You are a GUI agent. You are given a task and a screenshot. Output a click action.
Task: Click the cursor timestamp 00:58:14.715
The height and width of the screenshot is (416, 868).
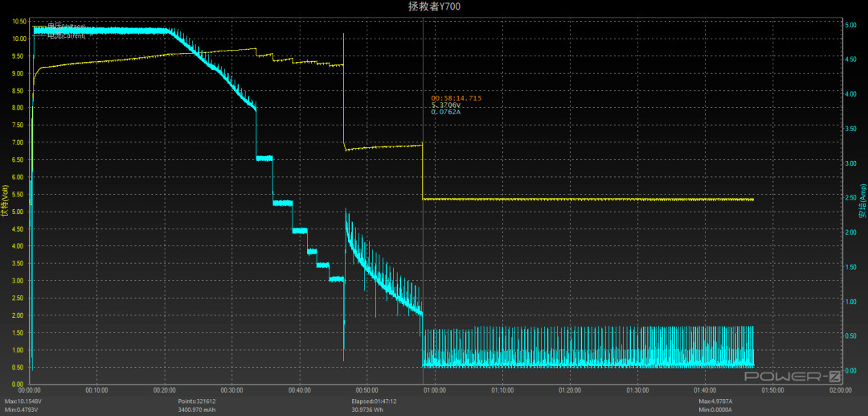pyautogui.click(x=457, y=98)
